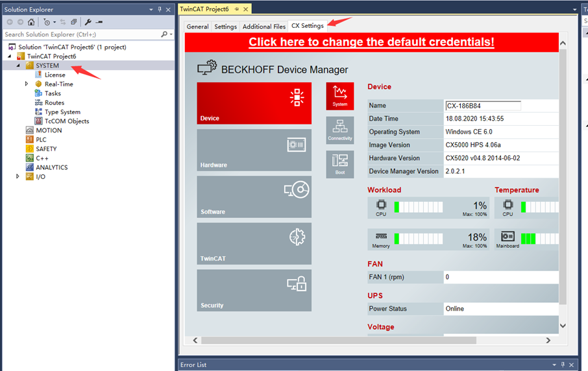This screenshot has width=588, height=371.
Task: Select the Routes item icon
Action: [x=38, y=102]
